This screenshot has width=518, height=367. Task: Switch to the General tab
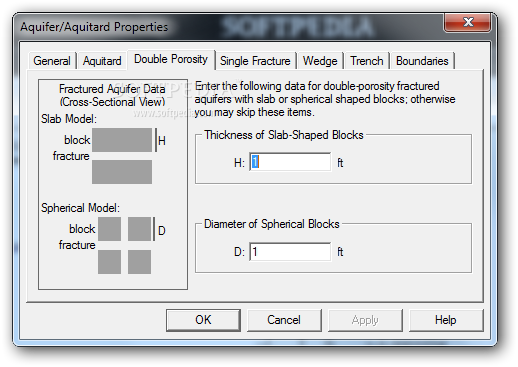(52, 61)
